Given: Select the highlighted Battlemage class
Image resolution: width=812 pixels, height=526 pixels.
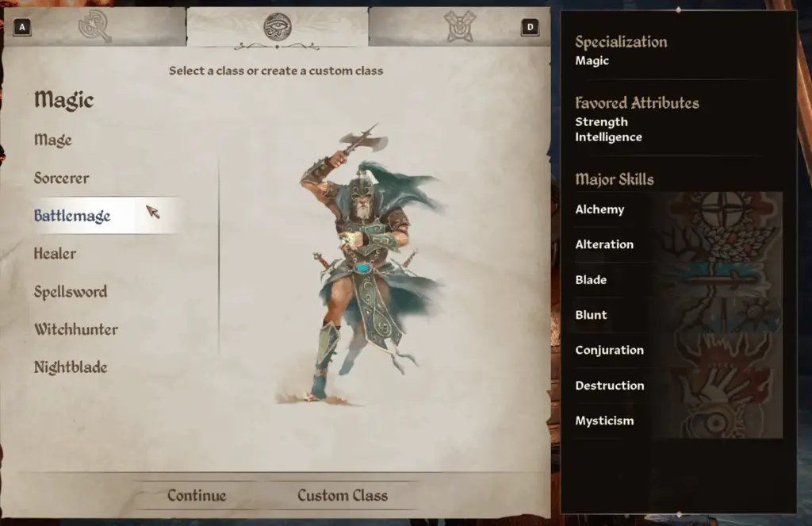Looking at the screenshot, I should [72, 216].
